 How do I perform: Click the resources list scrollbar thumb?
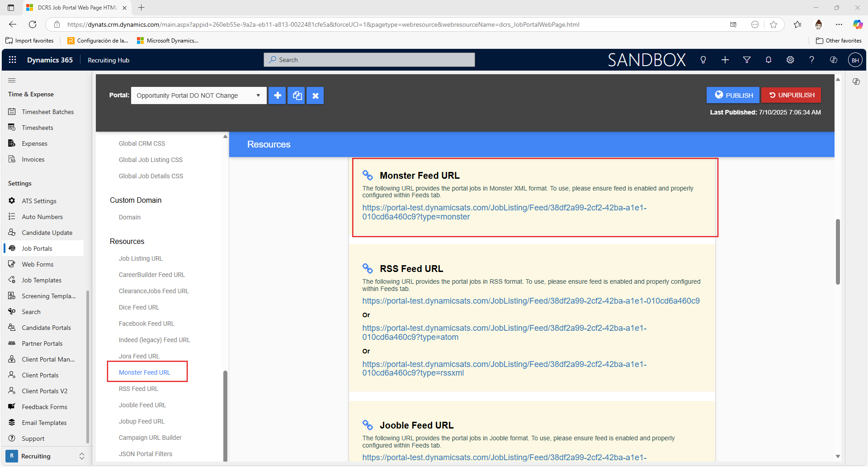225,415
